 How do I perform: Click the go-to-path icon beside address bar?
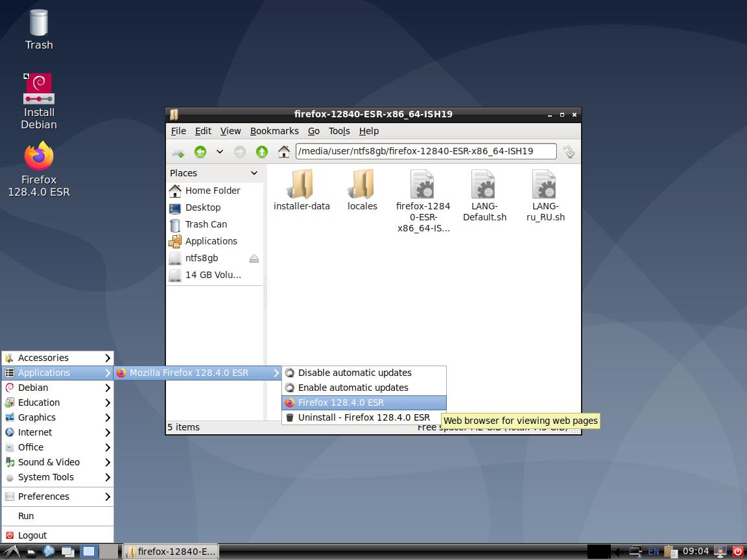pos(569,152)
